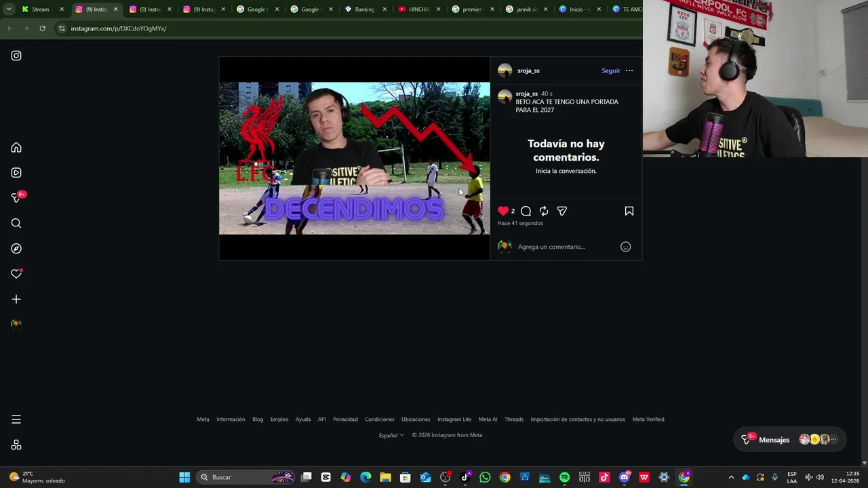The height and width of the screenshot is (488, 868).
Task: Go to Instagram Home from sidebar
Action: pyautogui.click(x=16, y=148)
